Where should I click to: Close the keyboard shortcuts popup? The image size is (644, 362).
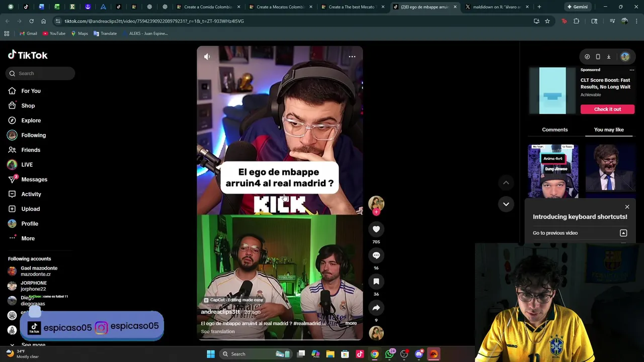tap(627, 207)
